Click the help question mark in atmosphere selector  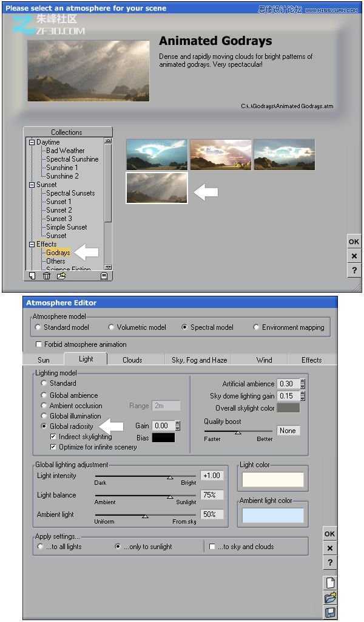[x=354, y=270]
